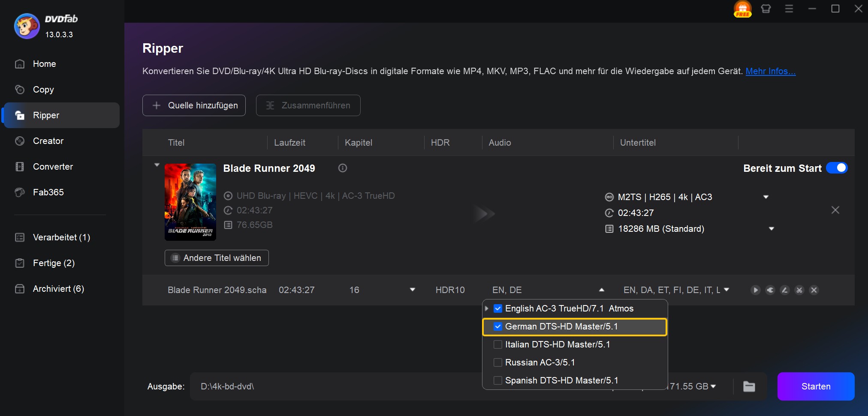The image size is (868, 416).
Task: Open the Copy module
Action: click(43, 90)
